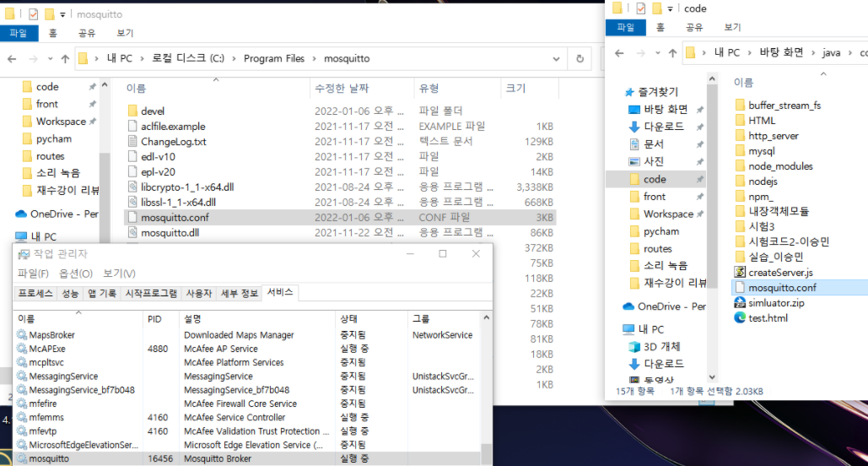The width and height of the screenshot is (868, 466).
Task: Click 바탕 화면 in code window breadcrumb
Action: click(x=781, y=52)
